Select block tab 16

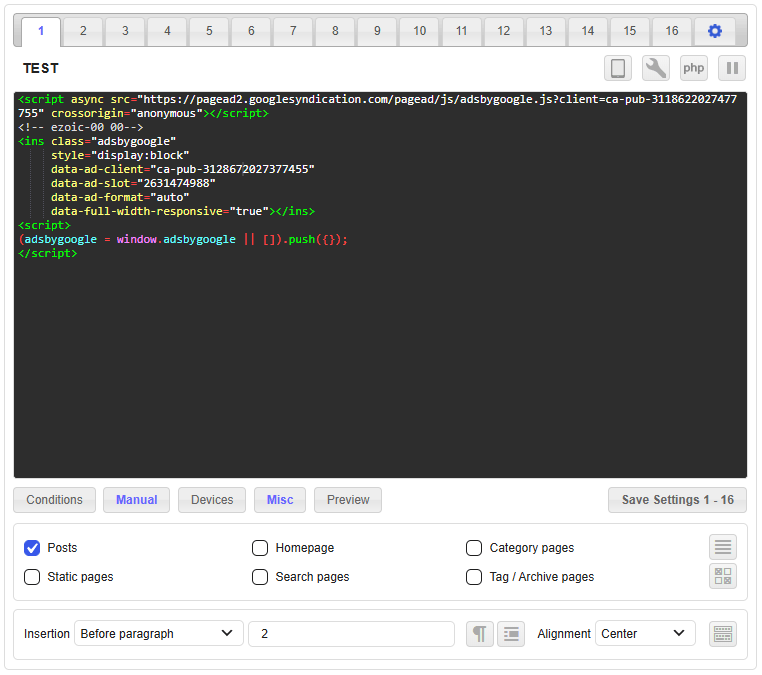(672, 32)
